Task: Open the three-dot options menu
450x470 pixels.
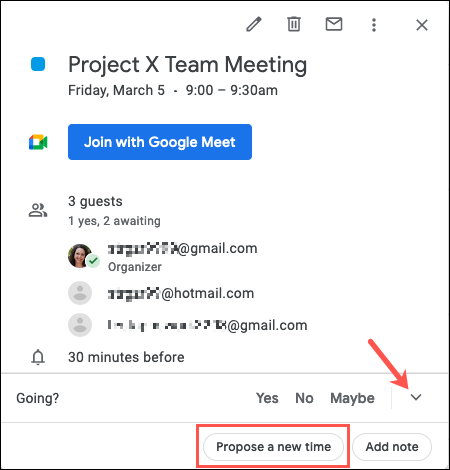Action: pyautogui.click(x=374, y=25)
